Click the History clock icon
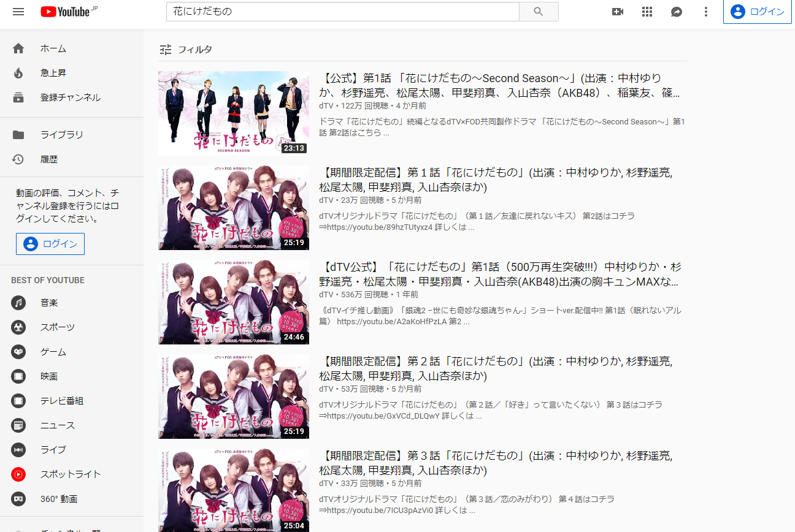Viewport: 795px width, 532px height. tap(18, 159)
